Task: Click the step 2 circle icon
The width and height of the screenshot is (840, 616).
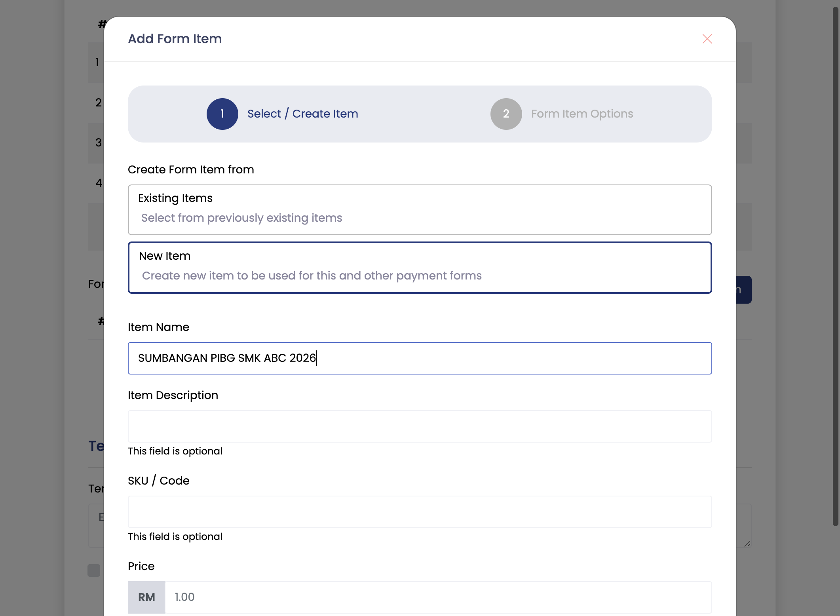Action: coord(506,114)
